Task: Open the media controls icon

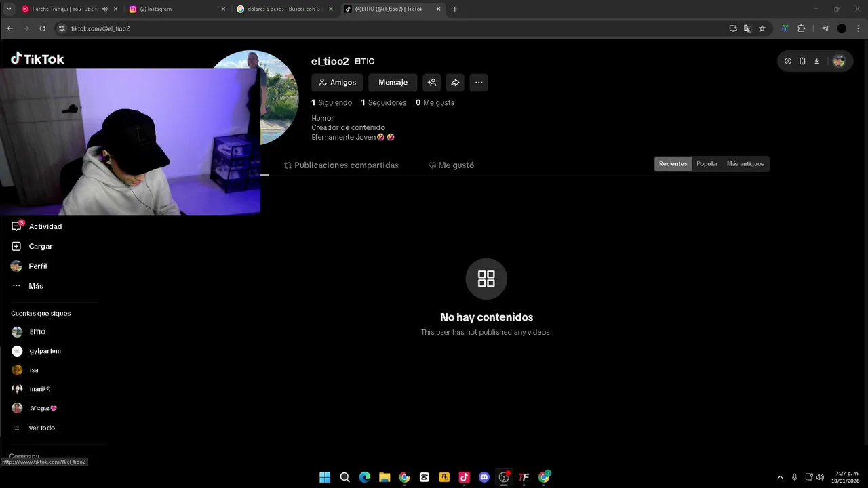Action: click(x=825, y=28)
